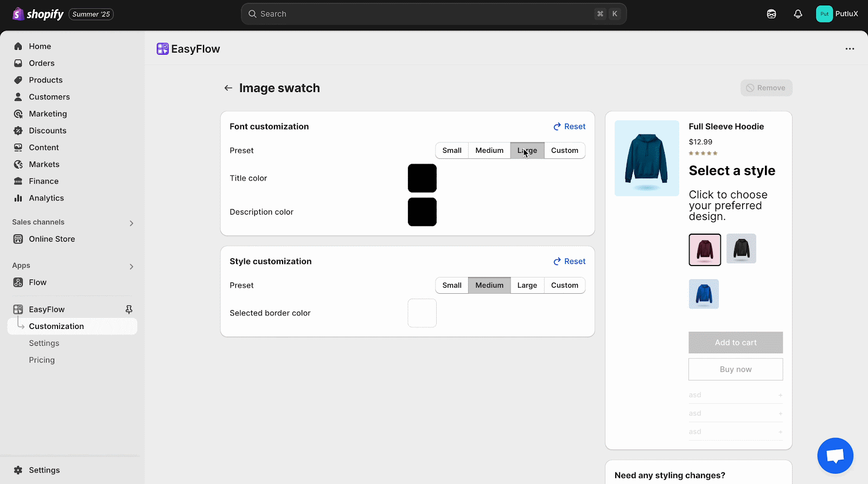Open Online Store icon
The height and width of the screenshot is (484, 868).
18,239
